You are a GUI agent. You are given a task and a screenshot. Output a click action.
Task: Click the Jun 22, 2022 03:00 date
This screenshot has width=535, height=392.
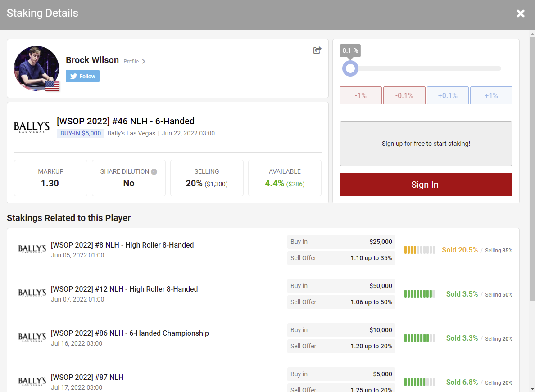click(188, 133)
